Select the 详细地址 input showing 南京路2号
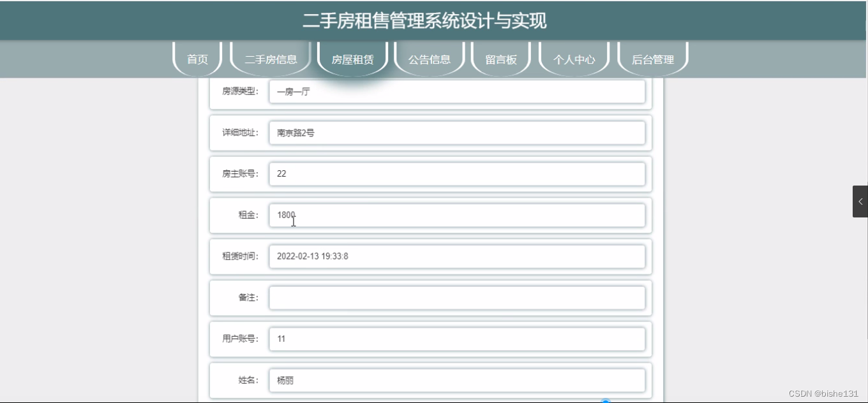The width and height of the screenshot is (868, 403). tap(457, 133)
